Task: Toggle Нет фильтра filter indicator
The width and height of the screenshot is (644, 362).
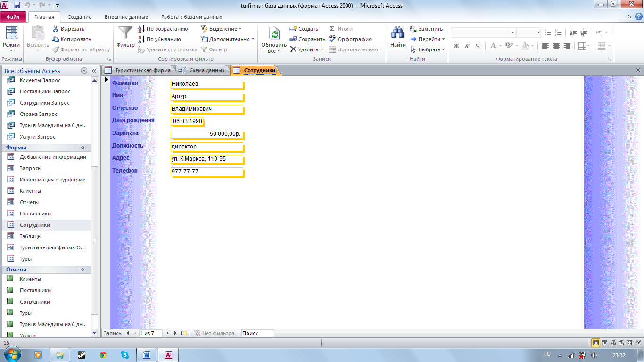Action: coord(214,333)
